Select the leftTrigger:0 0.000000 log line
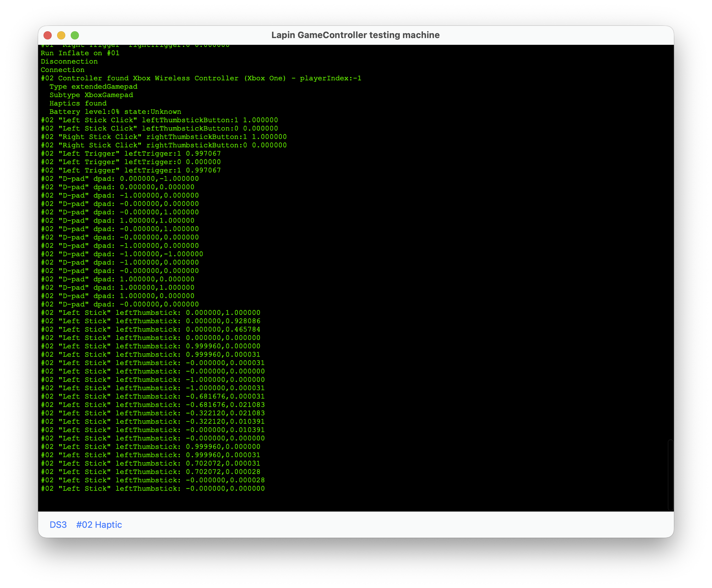 [131, 162]
